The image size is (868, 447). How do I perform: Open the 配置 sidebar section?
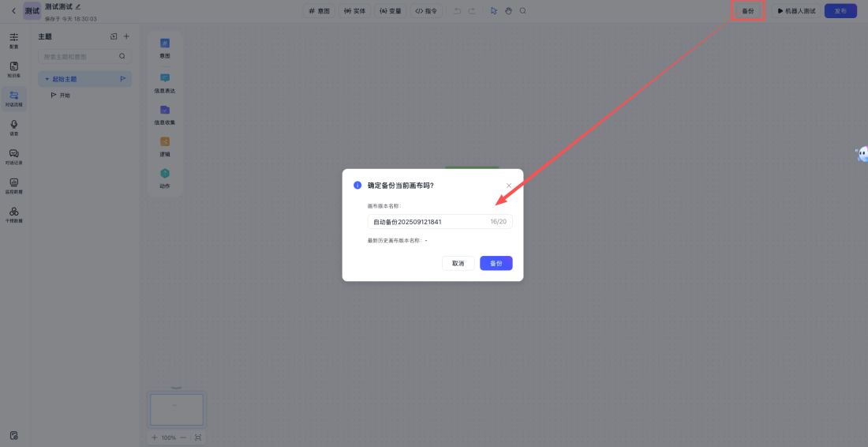coord(14,40)
